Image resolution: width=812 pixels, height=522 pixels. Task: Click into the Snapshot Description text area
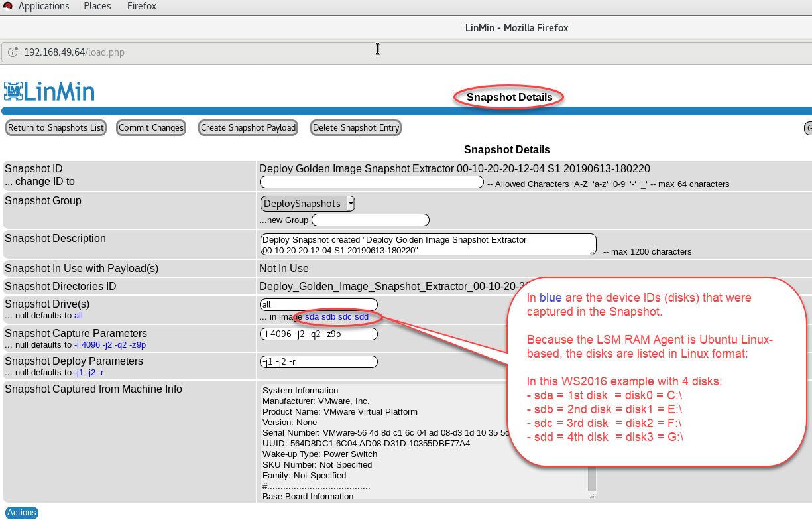(428, 244)
